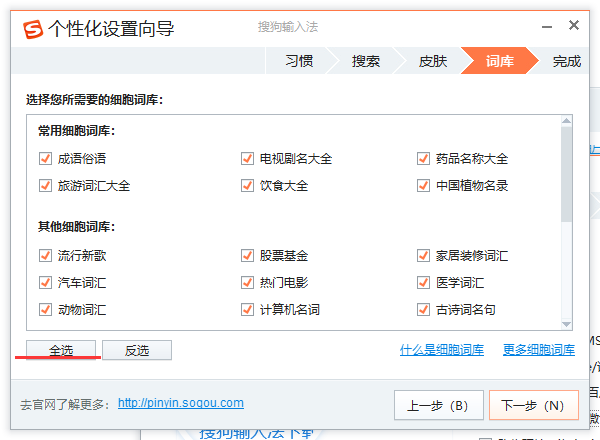This screenshot has height=440, width=600.
Task: Switch to the 皮肤 step tab
Action: (433, 61)
